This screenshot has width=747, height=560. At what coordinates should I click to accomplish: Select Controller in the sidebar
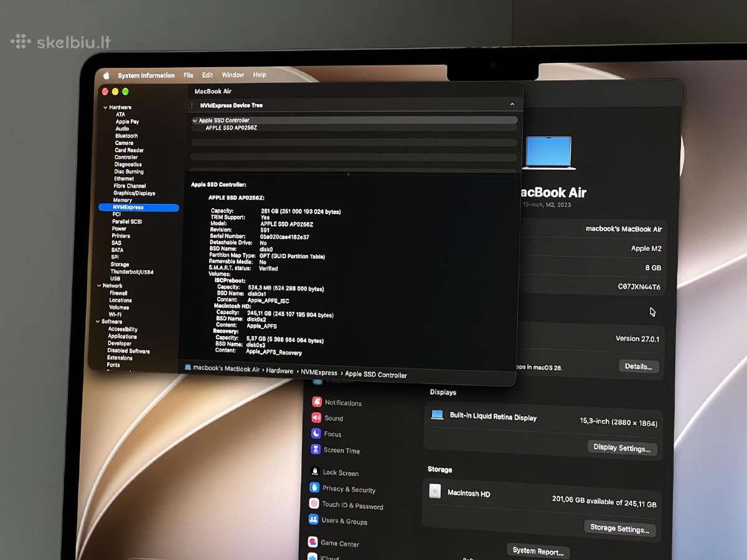[x=126, y=157]
